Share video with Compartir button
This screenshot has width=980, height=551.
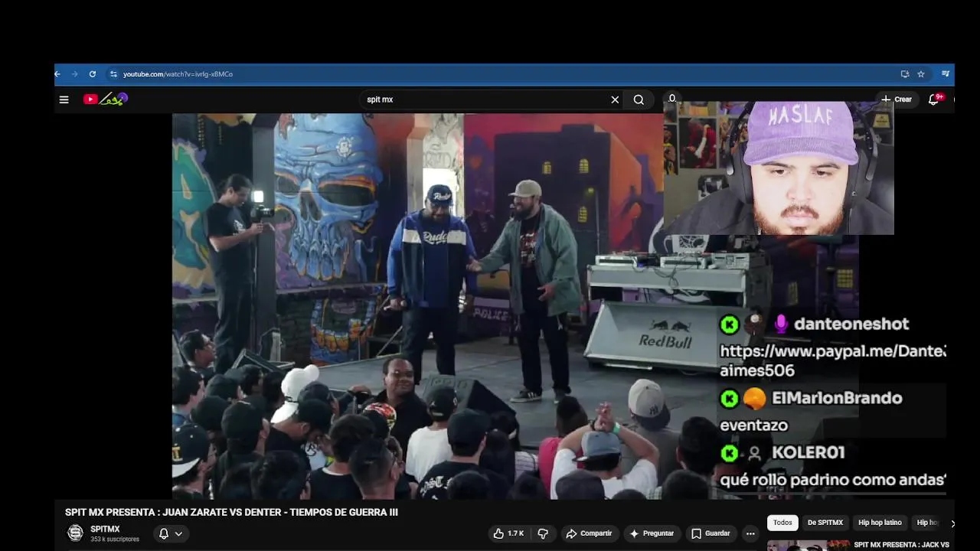589,533
